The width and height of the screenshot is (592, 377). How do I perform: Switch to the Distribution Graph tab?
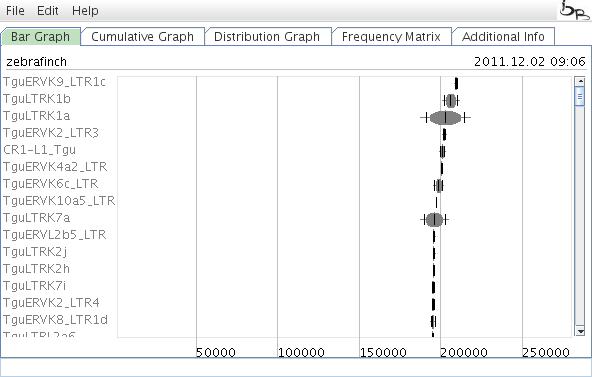tap(267, 37)
